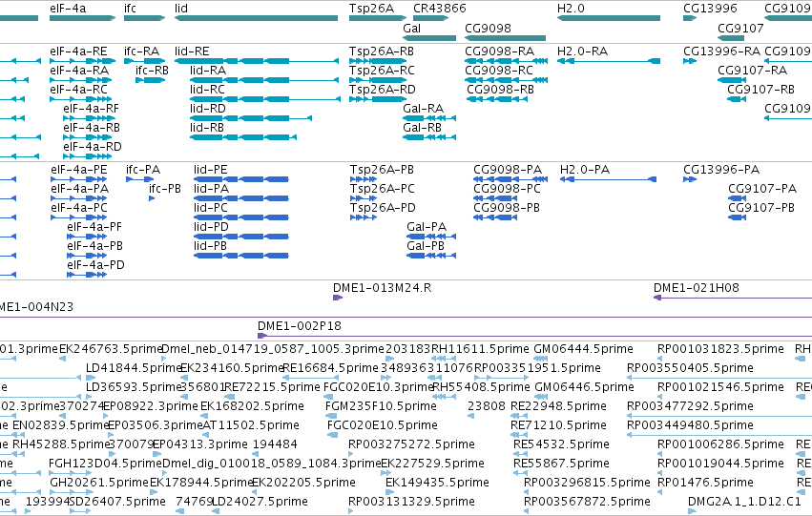Screen dimensions: 812x516
Task: Select BAC clone DME1-002P18
Action: pos(535,336)
